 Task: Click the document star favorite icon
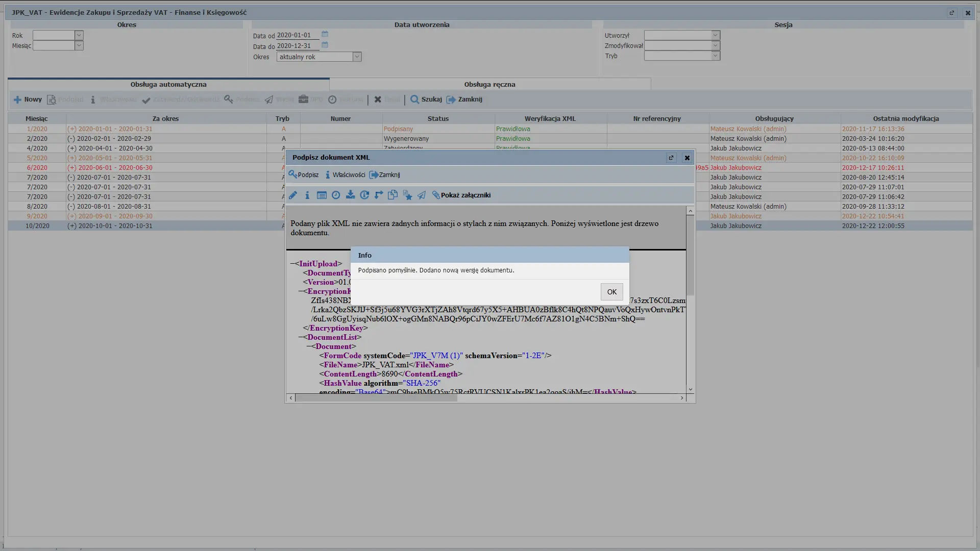click(407, 195)
